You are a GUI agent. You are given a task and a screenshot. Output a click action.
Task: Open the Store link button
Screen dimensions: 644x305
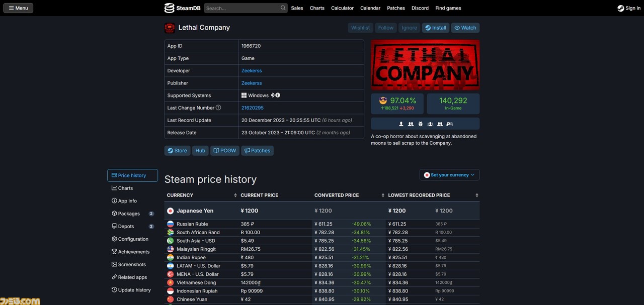click(177, 151)
